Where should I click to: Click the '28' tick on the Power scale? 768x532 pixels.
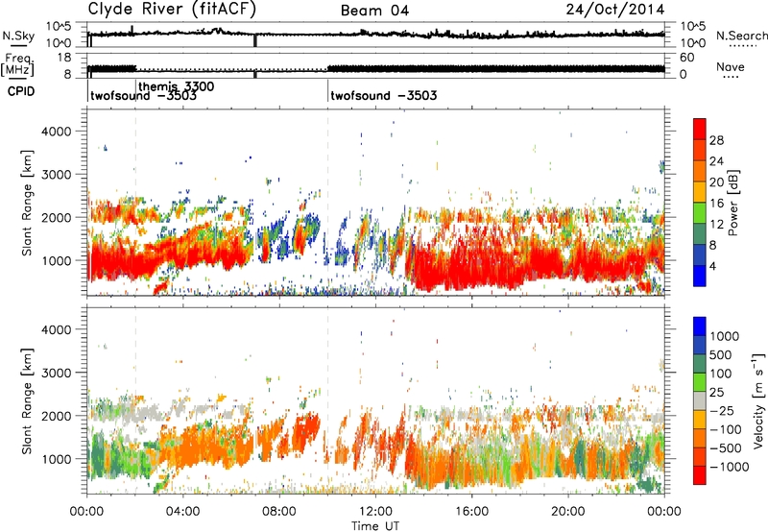coord(716,140)
